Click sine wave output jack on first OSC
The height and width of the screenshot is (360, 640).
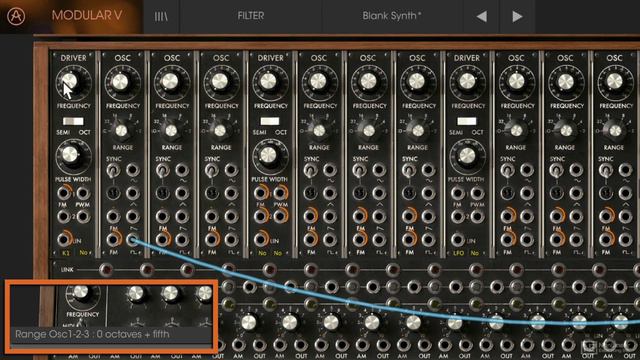tap(132, 170)
